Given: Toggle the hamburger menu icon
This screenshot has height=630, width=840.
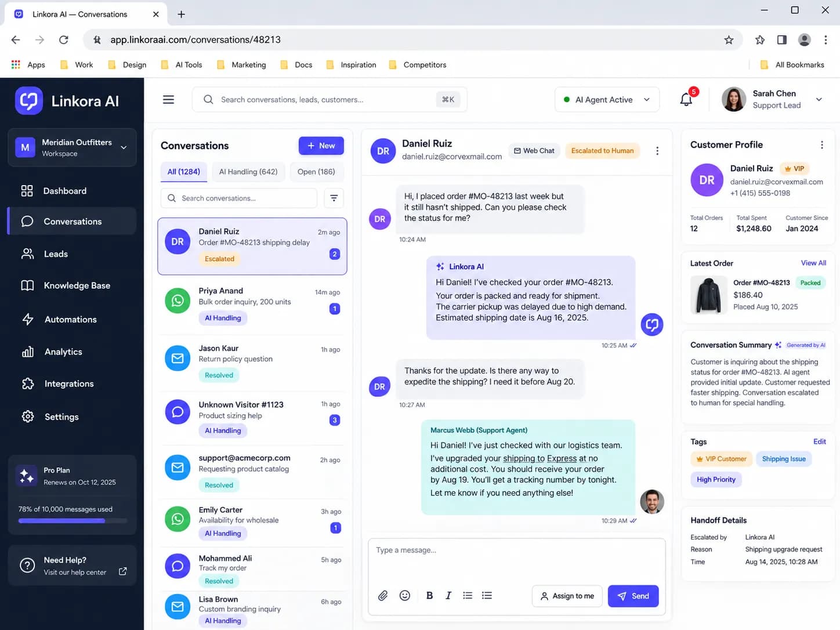Looking at the screenshot, I should tap(168, 99).
